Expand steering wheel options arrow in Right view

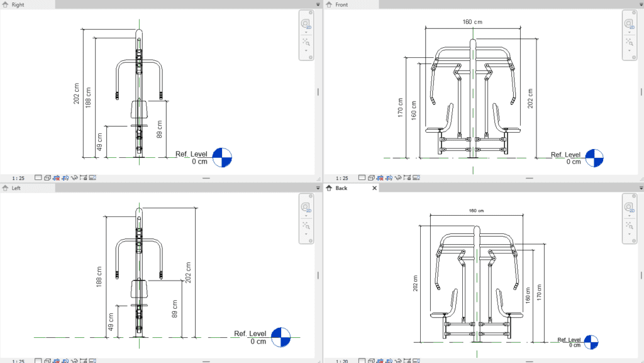(306, 32)
